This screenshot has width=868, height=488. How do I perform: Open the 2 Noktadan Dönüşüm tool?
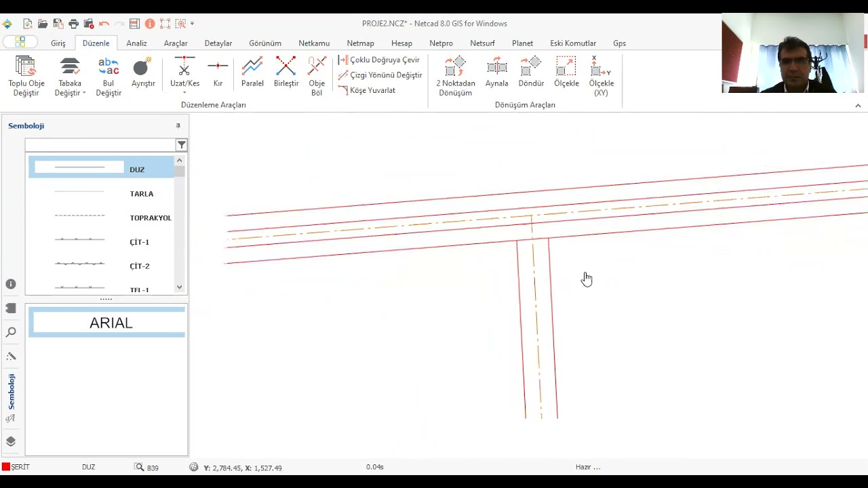pos(456,76)
